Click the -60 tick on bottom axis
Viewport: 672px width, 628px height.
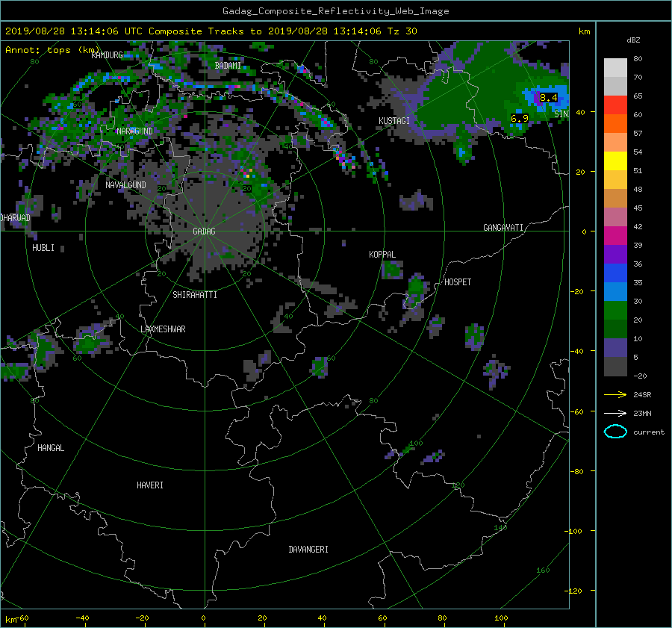click(22, 618)
